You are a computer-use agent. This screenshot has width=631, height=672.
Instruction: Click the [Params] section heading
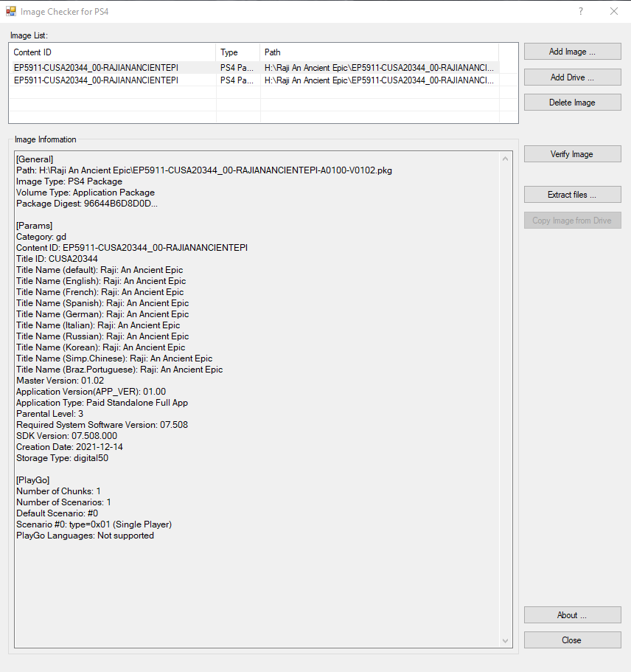pos(34,226)
